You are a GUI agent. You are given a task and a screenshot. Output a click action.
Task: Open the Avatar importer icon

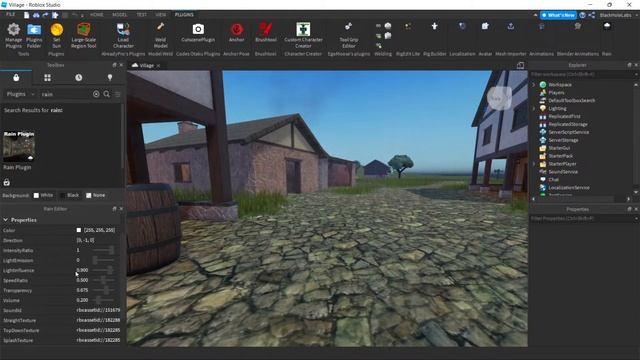click(x=485, y=26)
